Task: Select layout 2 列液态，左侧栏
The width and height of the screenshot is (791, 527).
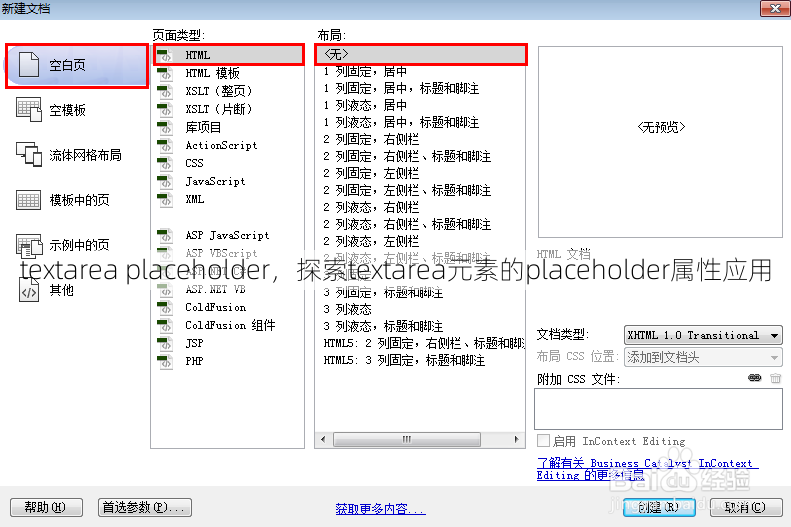Action: tap(371, 241)
